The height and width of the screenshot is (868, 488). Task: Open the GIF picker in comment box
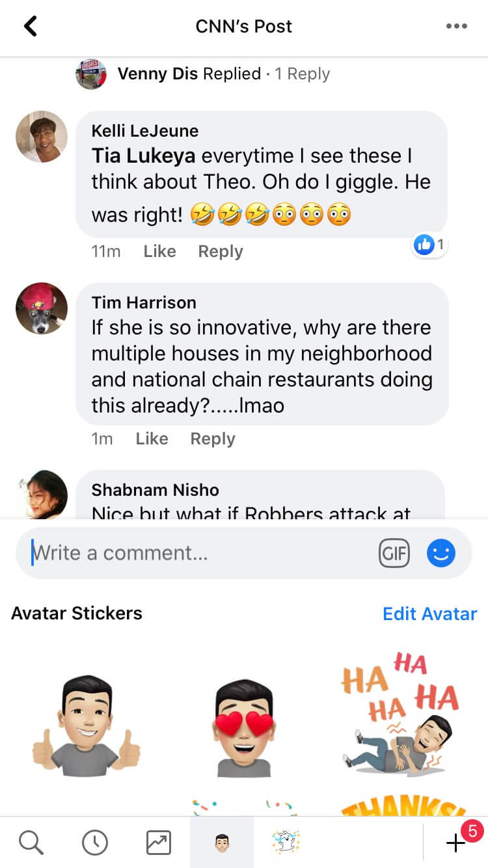coord(394,554)
